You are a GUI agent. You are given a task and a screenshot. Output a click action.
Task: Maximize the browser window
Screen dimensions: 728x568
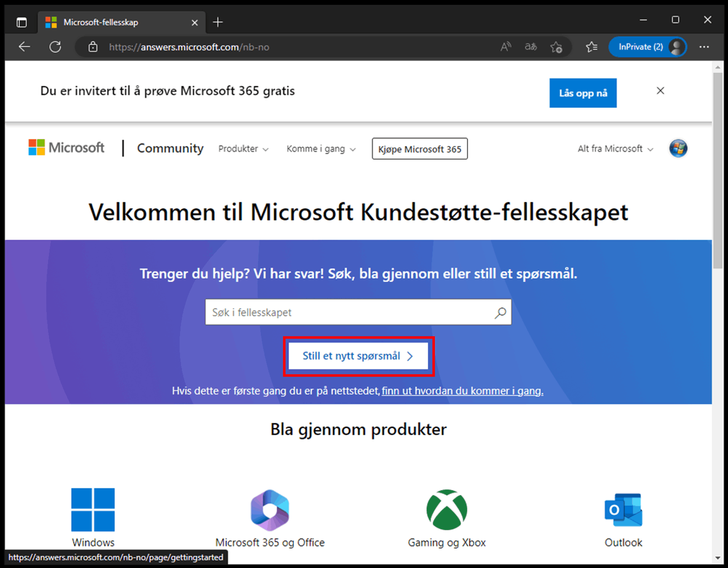[675, 20]
